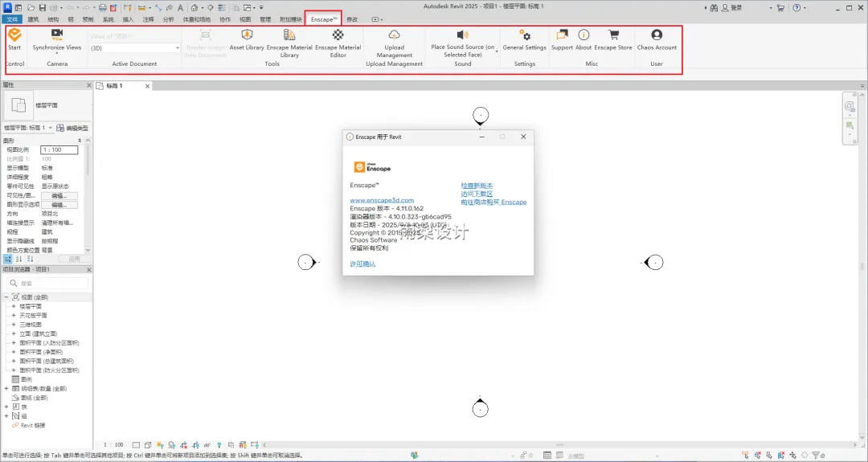
Task: Click the view scale 1 : 100 in view control bar
Action: [x=114, y=445]
